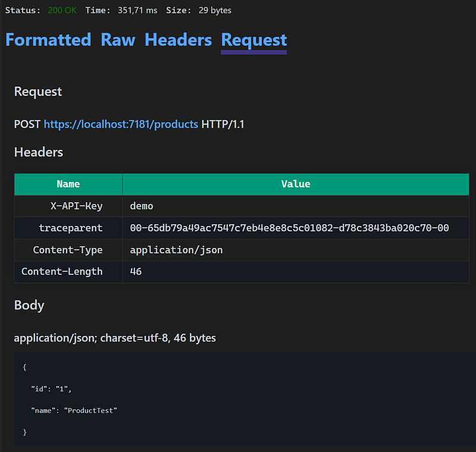The height and width of the screenshot is (452, 476).
Task: Click the Request section heading
Action: pyautogui.click(x=38, y=92)
